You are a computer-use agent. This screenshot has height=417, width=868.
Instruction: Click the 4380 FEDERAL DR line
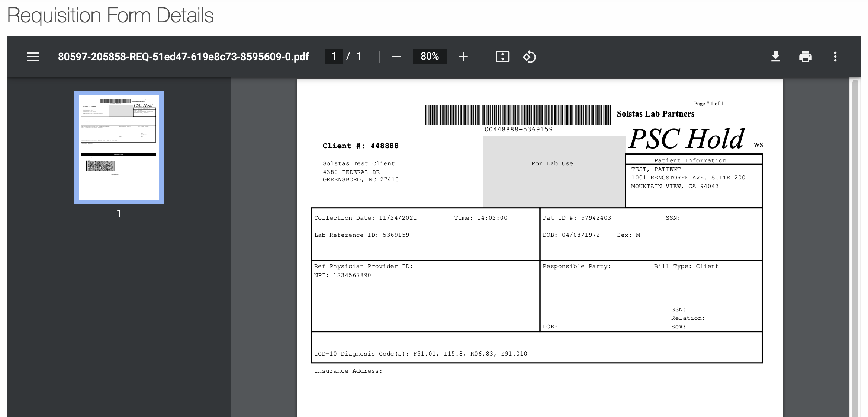coord(351,172)
